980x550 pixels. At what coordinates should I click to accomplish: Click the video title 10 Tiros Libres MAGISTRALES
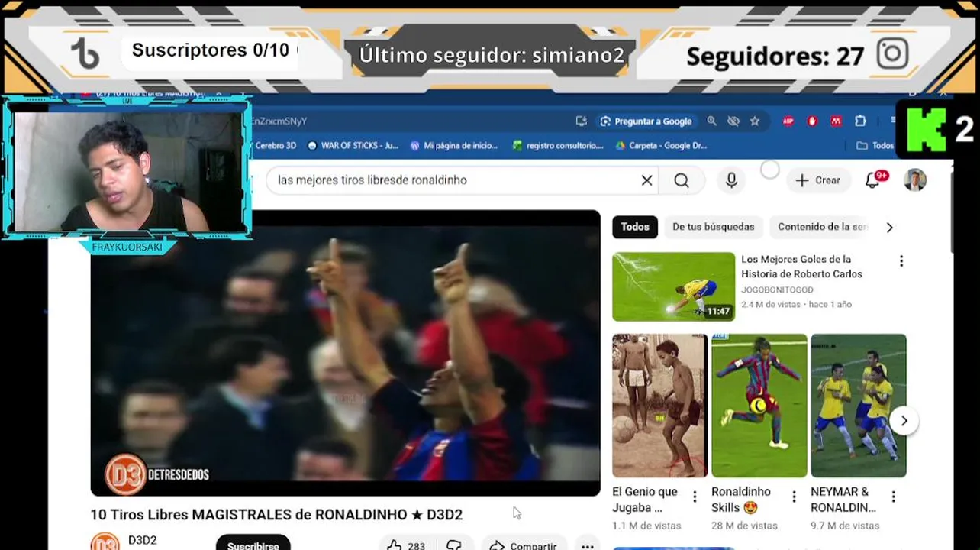pyautogui.click(x=276, y=515)
